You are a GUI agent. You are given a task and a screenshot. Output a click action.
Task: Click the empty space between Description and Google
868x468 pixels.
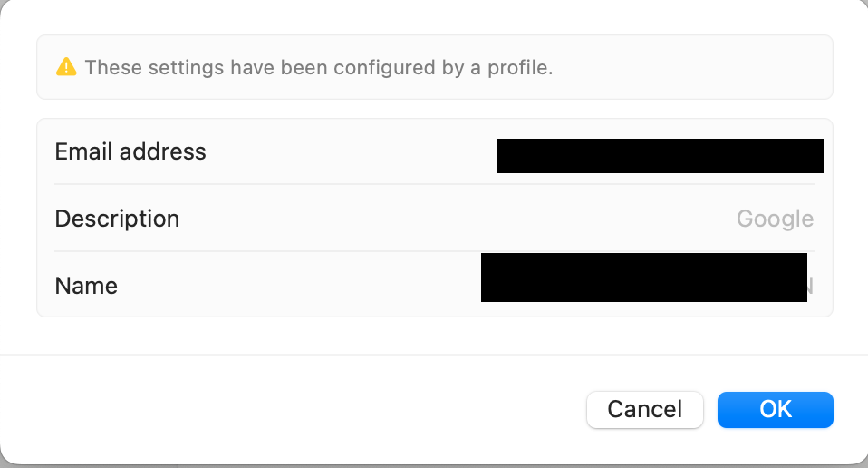(x=453, y=219)
